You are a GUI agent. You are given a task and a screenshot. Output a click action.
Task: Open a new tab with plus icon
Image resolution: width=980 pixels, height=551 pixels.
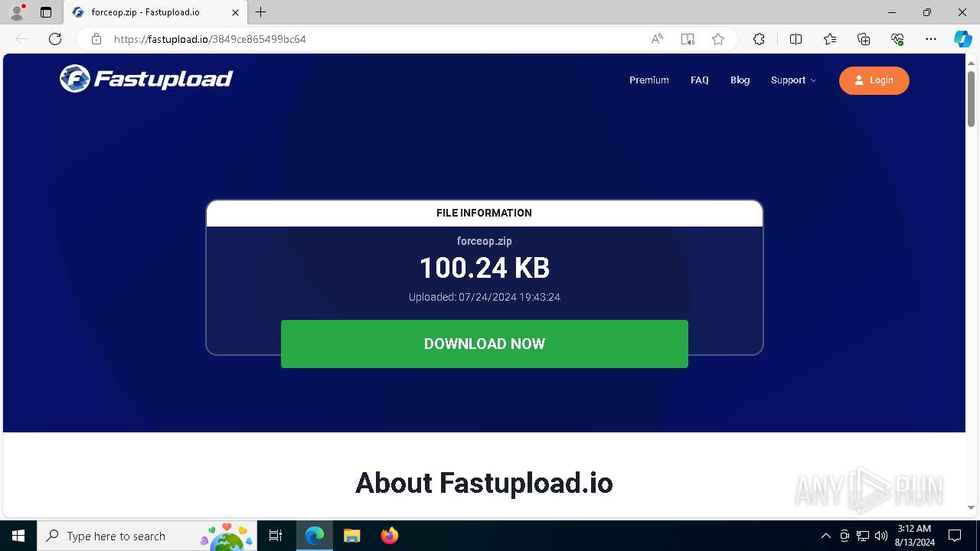tap(261, 12)
